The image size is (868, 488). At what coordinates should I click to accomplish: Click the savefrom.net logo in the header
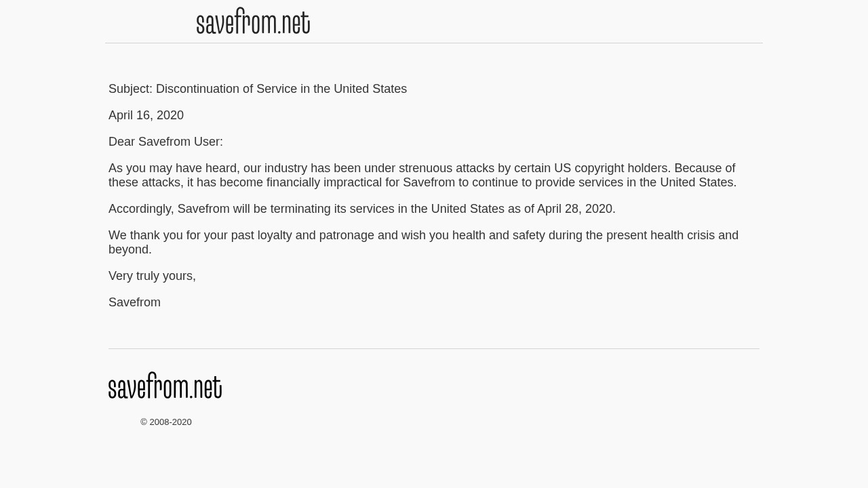pos(253,22)
